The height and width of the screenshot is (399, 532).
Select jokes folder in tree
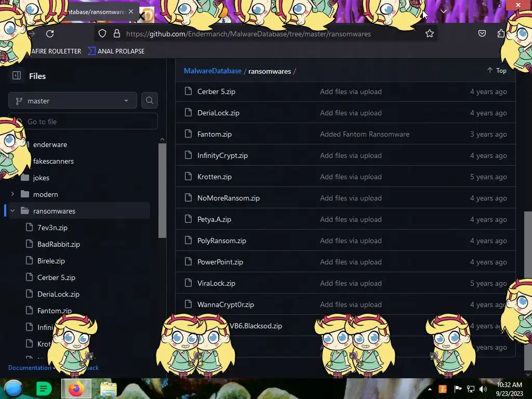point(41,178)
